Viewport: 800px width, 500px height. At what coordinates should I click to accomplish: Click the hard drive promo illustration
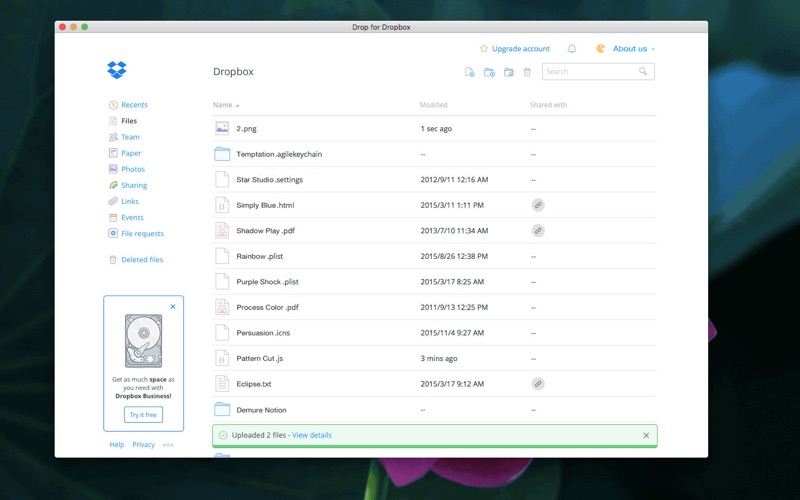click(x=143, y=341)
